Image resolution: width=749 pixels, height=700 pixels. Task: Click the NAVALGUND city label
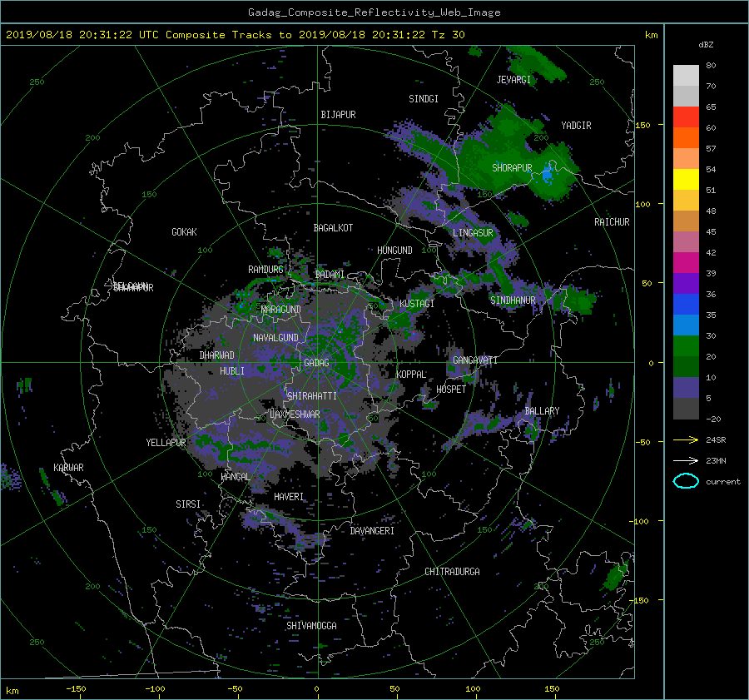[275, 338]
